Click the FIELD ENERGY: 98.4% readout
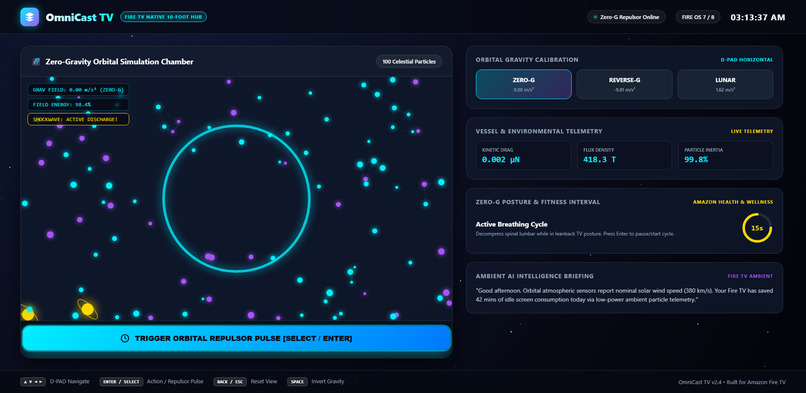 click(x=78, y=104)
